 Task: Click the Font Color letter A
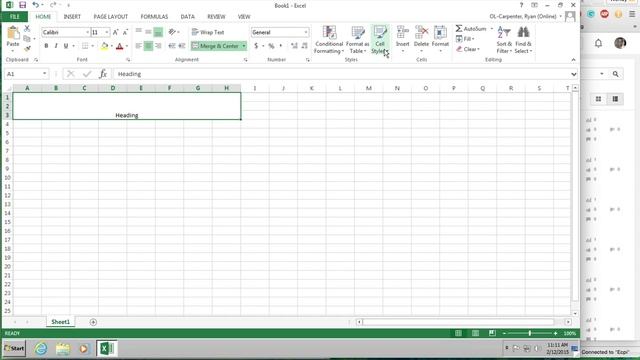pos(120,46)
